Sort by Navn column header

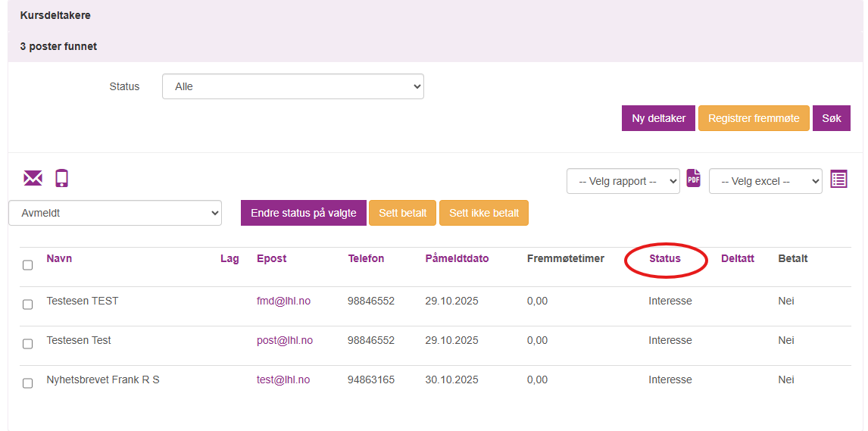pos(59,258)
